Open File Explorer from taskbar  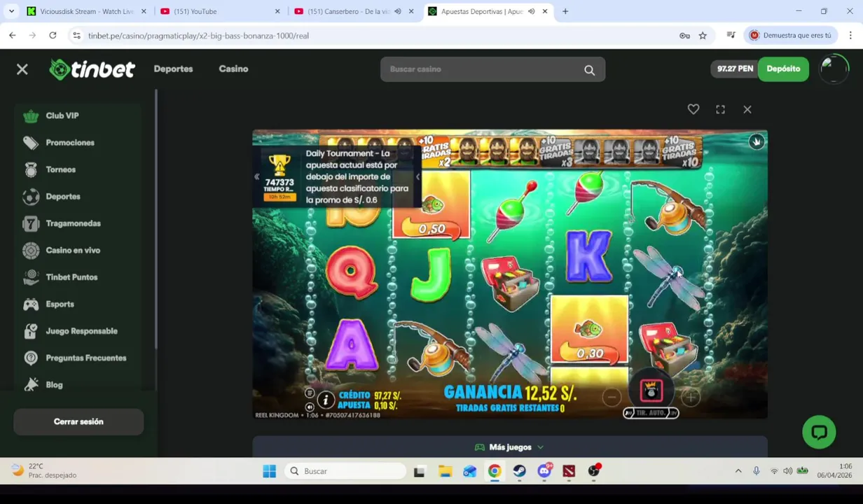tap(445, 471)
